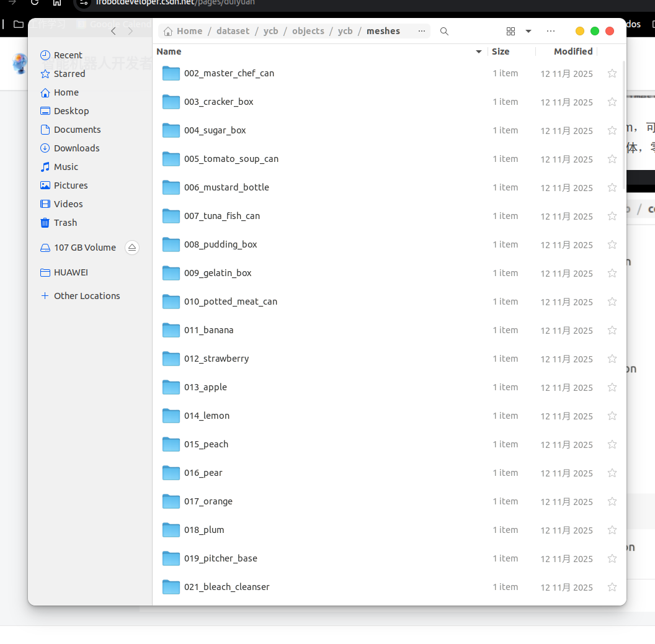Navigate to dataset in the path bar

pos(233,32)
